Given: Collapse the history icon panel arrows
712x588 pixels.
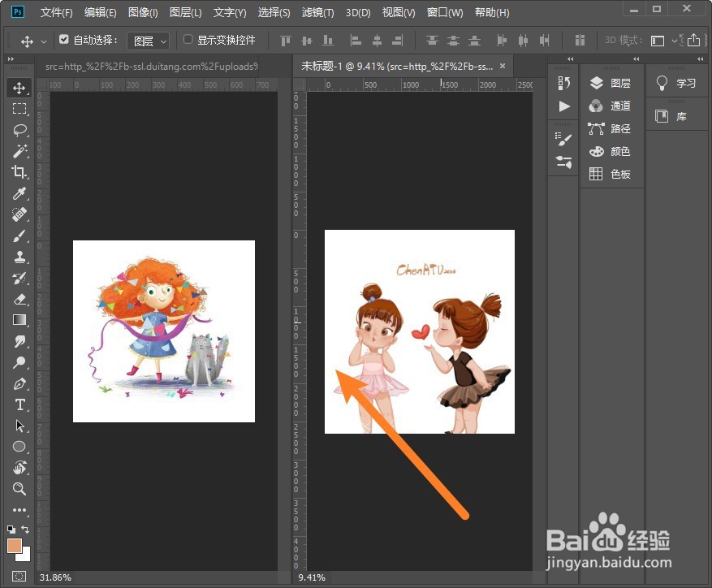Looking at the screenshot, I should [570, 59].
